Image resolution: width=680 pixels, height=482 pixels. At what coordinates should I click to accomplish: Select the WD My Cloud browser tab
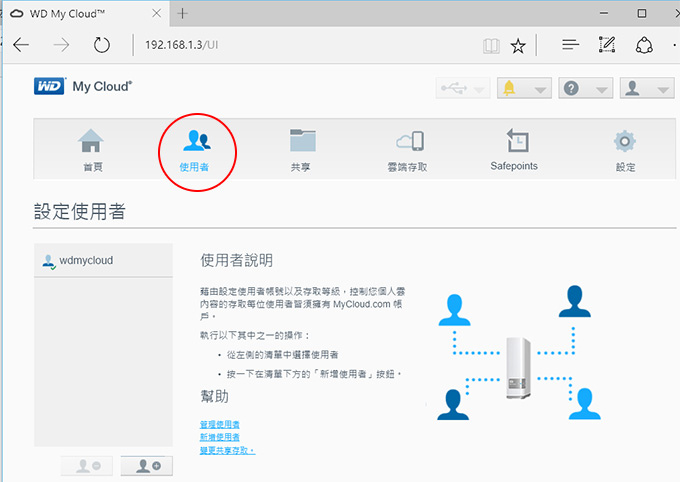[x=87, y=13]
